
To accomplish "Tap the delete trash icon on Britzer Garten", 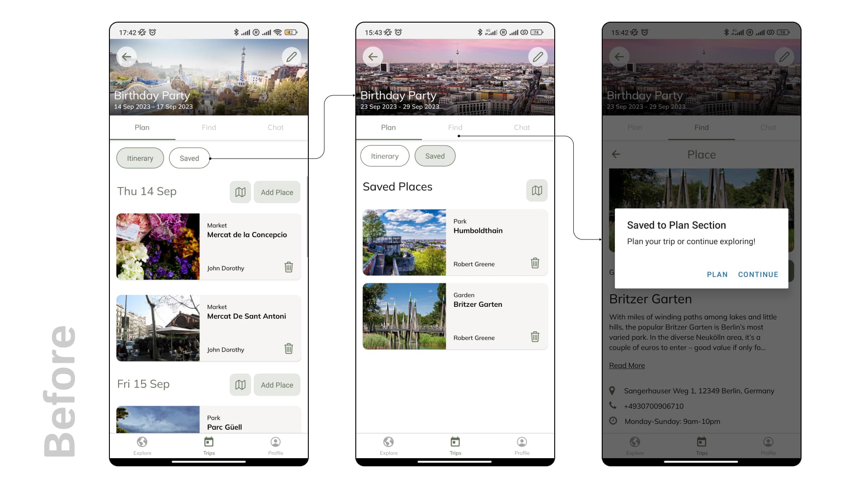I will pos(534,337).
